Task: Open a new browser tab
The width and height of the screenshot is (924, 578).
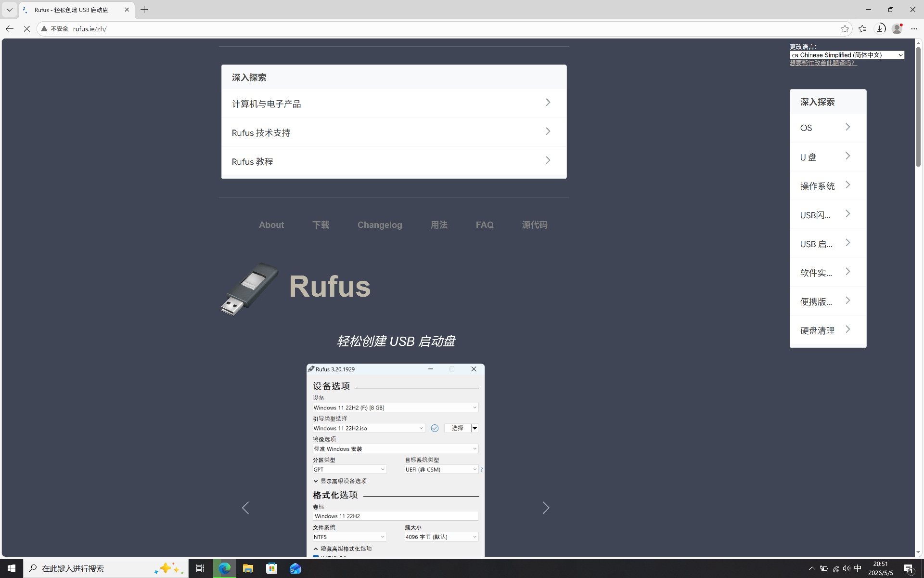Action: coord(144,10)
